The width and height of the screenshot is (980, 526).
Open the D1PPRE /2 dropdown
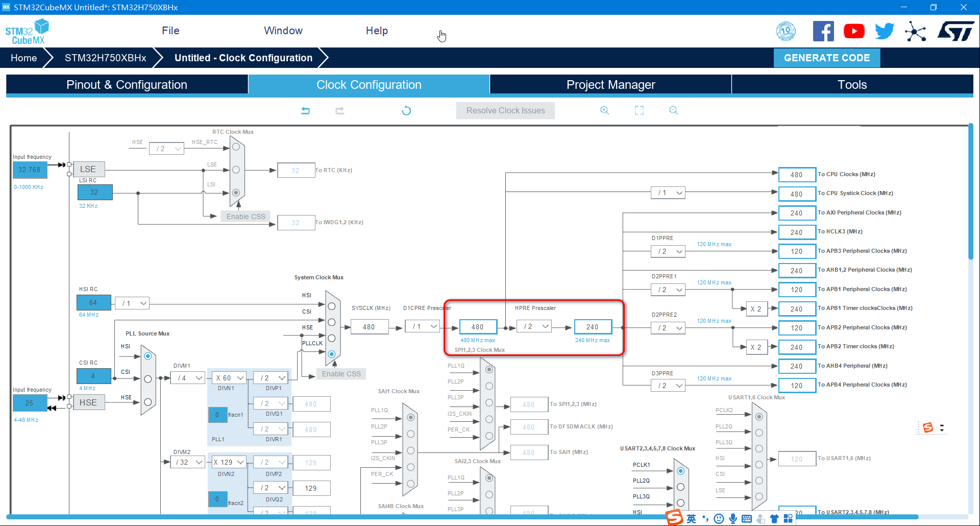tap(668, 251)
